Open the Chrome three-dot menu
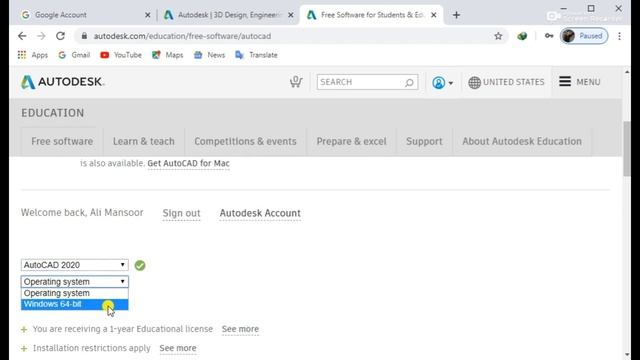Screen dimensions: 640x360 [x=619, y=36]
